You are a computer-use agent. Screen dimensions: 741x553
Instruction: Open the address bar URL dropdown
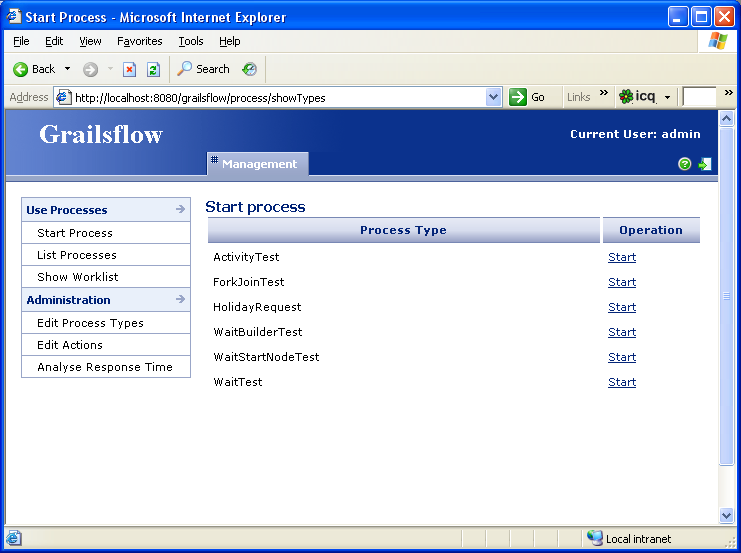tap(493, 97)
